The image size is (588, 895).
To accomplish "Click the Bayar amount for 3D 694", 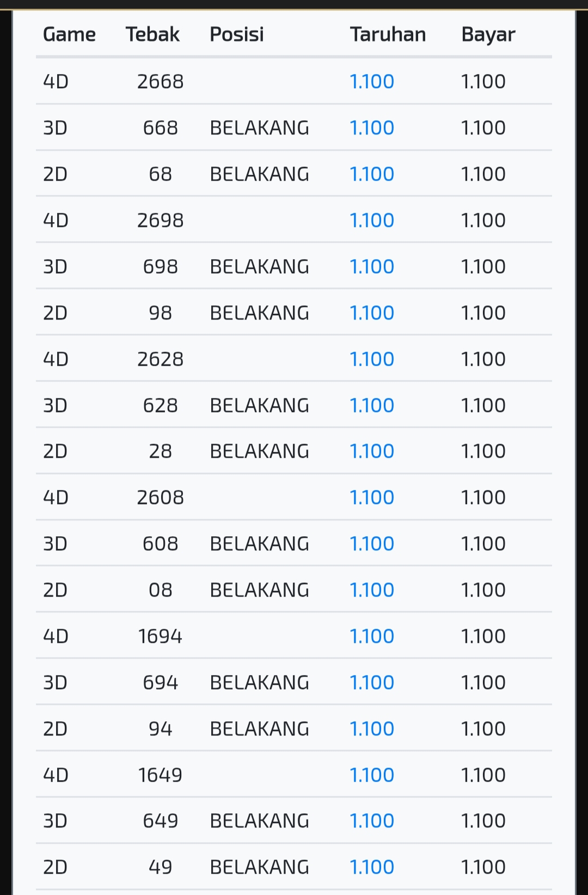I will pyautogui.click(x=483, y=683).
